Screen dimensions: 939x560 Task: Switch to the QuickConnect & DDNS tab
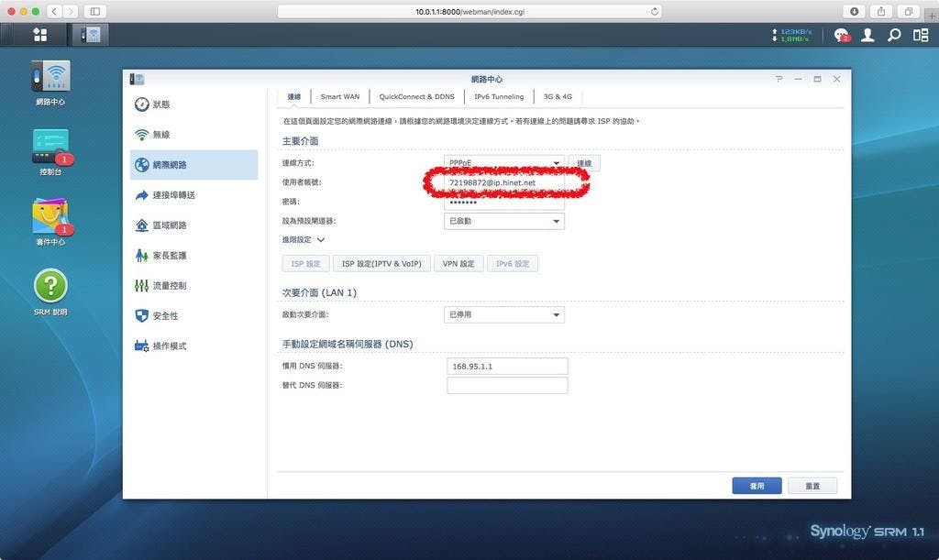click(x=416, y=96)
